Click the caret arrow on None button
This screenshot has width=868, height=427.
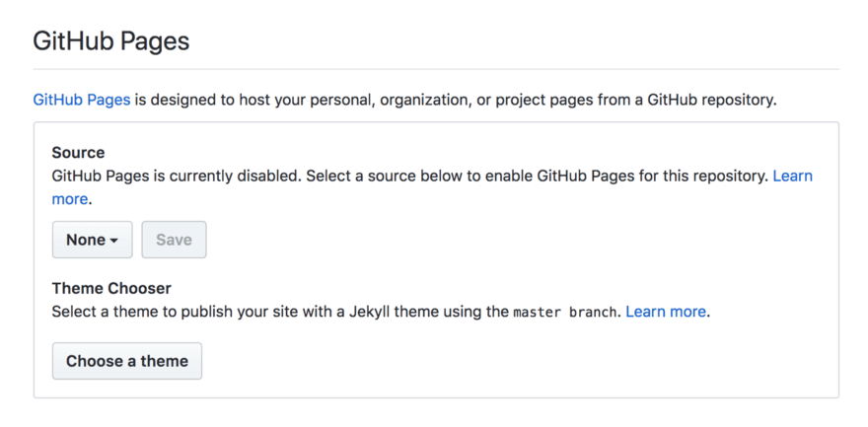(x=114, y=241)
